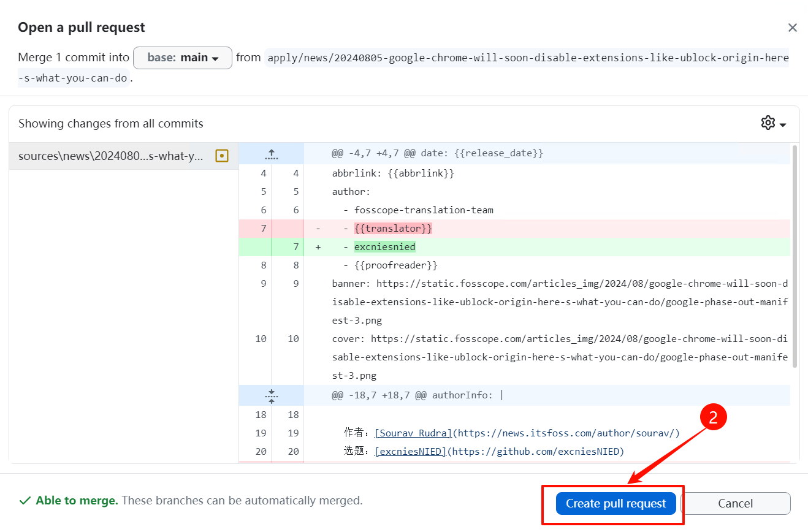Click the green merge checkmark icon
This screenshot has width=808, height=532.
pos(25,501)
